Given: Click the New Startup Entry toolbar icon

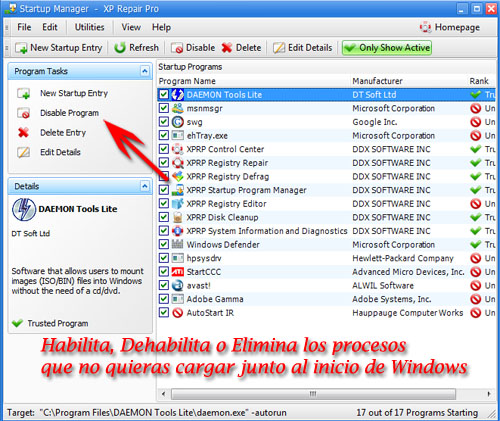Looking at the screenshot, I should [21, 48].
